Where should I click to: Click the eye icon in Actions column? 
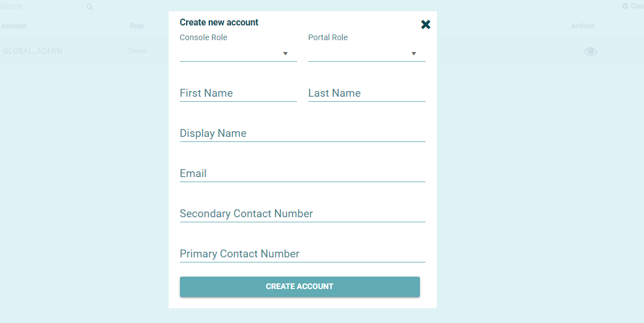(x=590, y=51)
